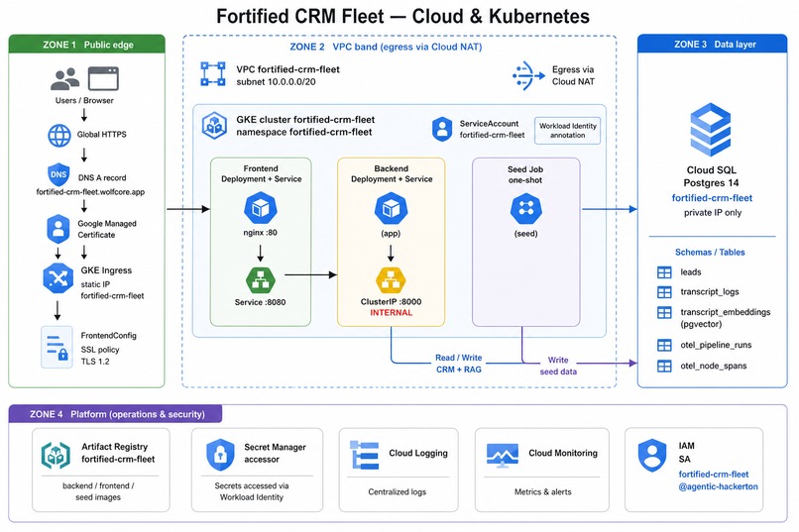Click the Workload Identity annotation box
799x532 pixels.
(x=567, y=131)
